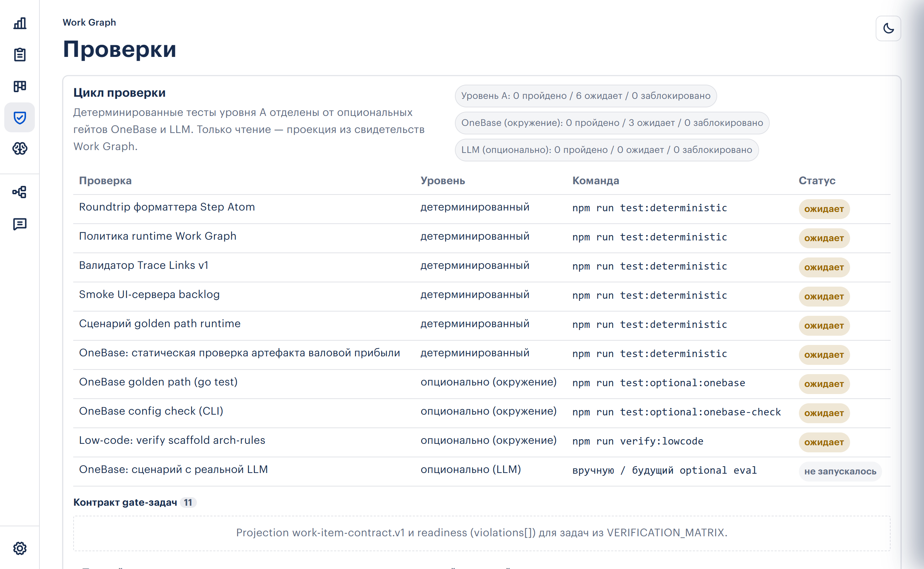The image size is (924, 569).
Task: Select row Low-code: verify scaffold arch-rules
Action: [482, 442]
